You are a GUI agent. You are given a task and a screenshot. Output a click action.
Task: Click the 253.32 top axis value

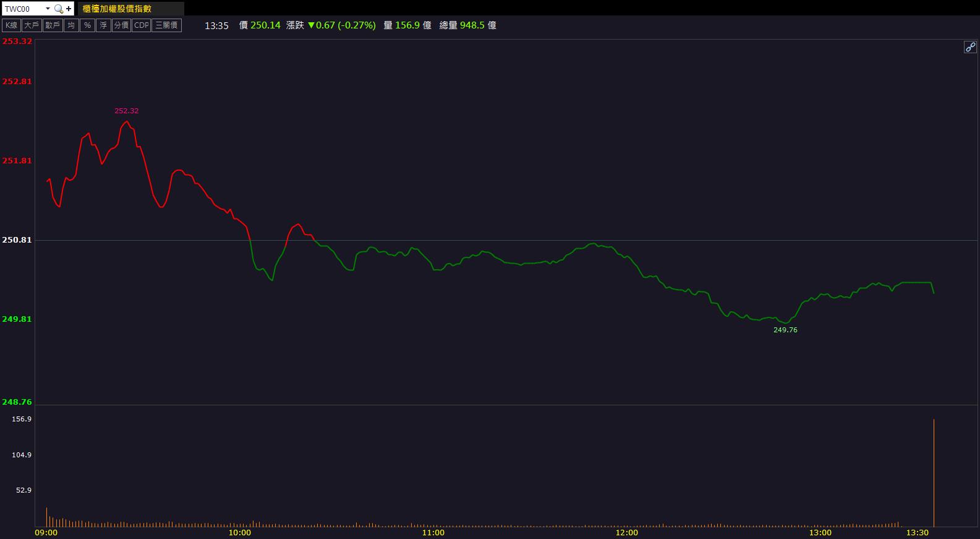17,41
